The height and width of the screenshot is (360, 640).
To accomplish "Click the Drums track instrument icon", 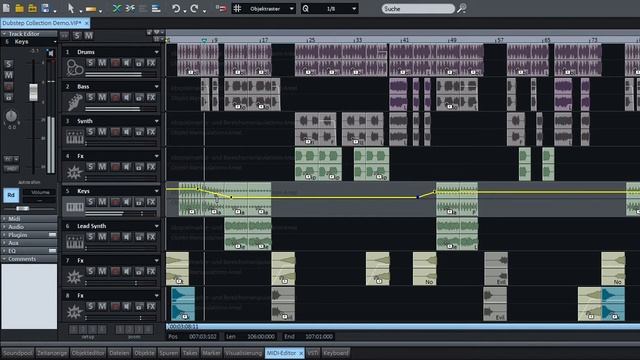I will (x=75, y=67).
